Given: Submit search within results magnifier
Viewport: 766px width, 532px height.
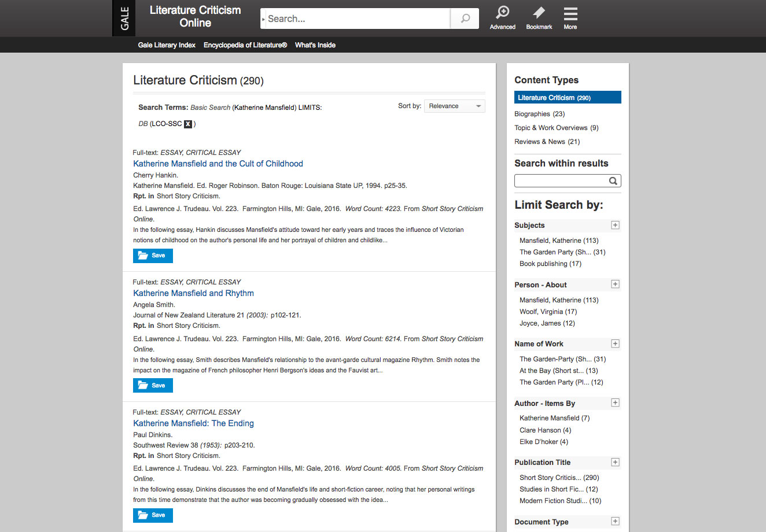Looking at the screenshot, I should tap(613, 181).
